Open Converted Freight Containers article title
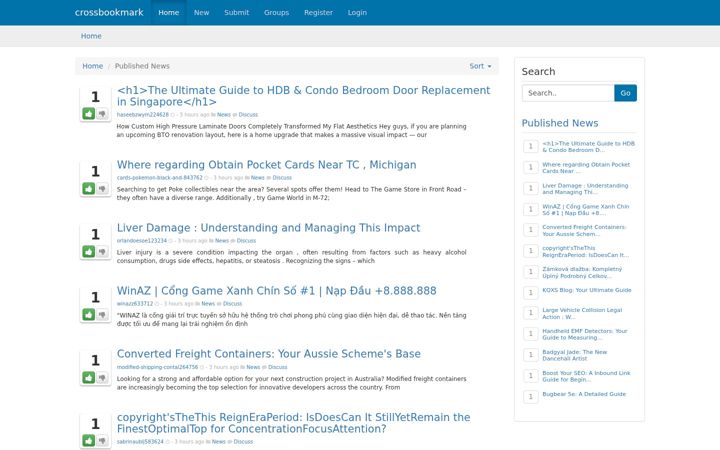Screen dimensions: 720x450 (x=269, y=354)
